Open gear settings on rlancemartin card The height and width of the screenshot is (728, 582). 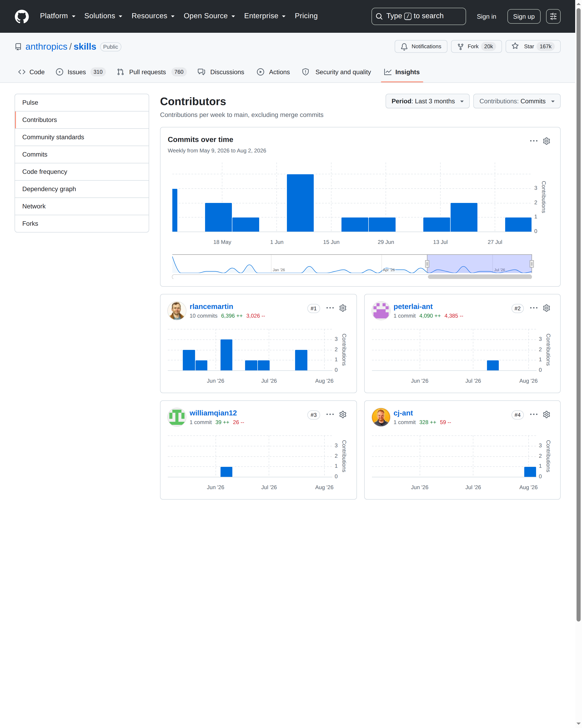(x=343, y=308)
